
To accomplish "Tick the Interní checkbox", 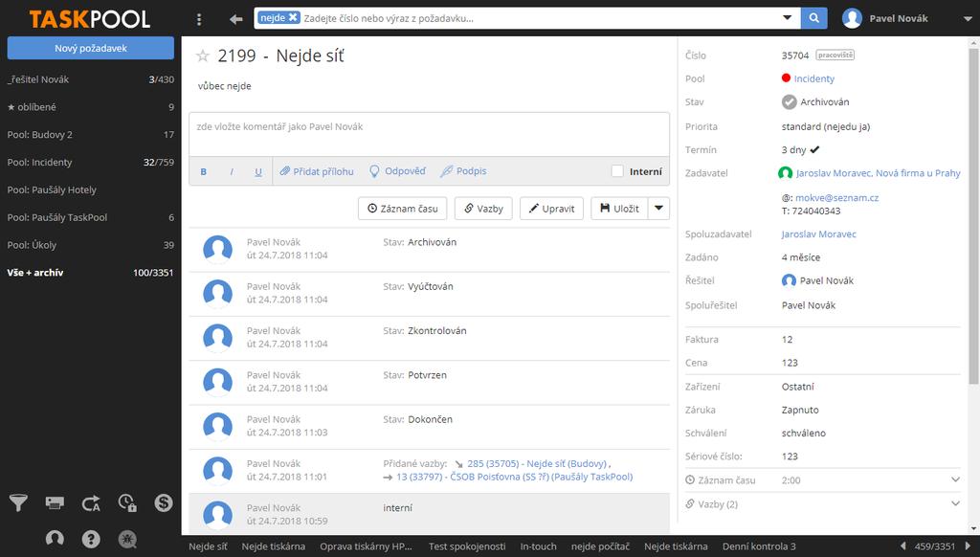I will [x=617, y=171].
